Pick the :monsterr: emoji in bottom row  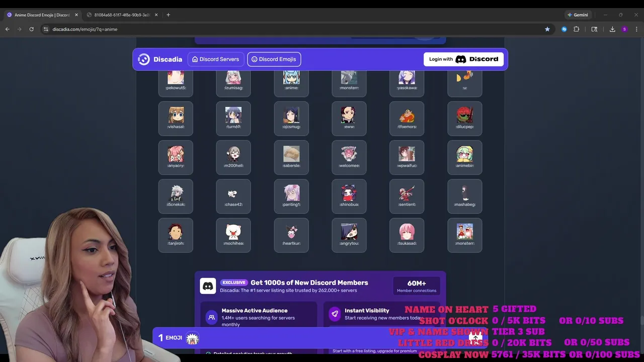pyautogui.click(x=465, y=235)
